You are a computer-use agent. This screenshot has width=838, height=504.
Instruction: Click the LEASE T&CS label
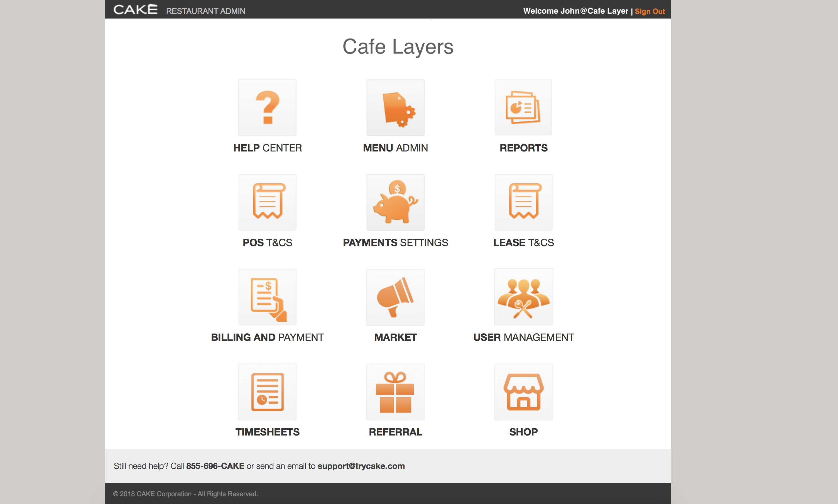pos(523,243)
